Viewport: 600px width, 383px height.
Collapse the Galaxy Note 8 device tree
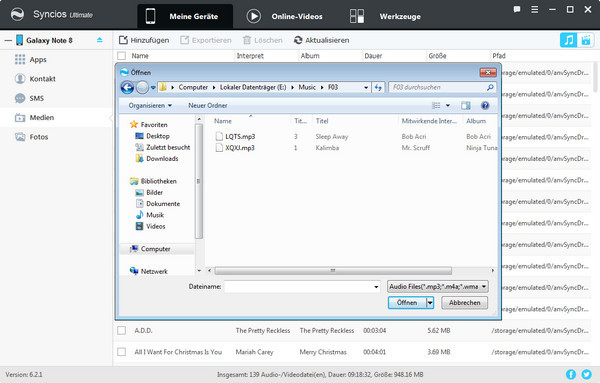pos(8,40)
